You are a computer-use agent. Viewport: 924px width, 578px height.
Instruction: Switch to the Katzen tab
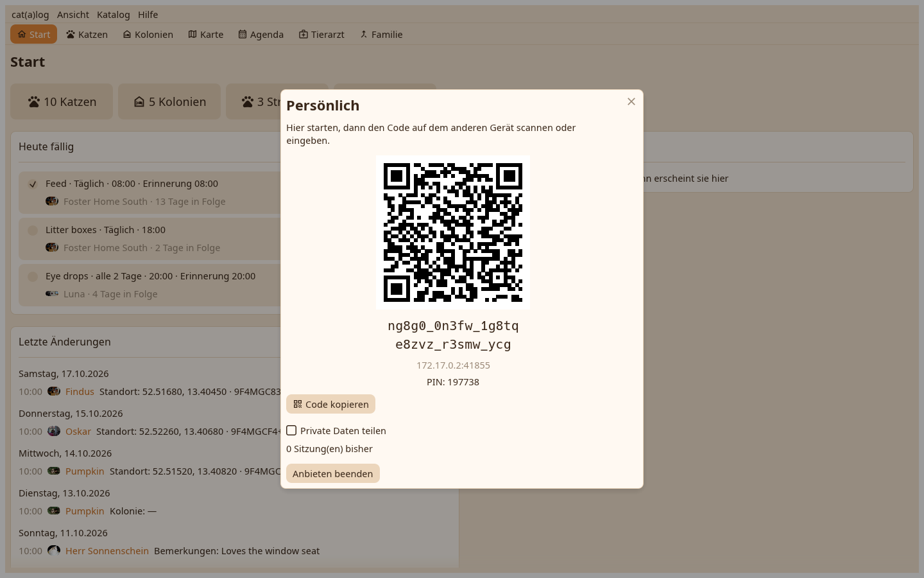87,34
